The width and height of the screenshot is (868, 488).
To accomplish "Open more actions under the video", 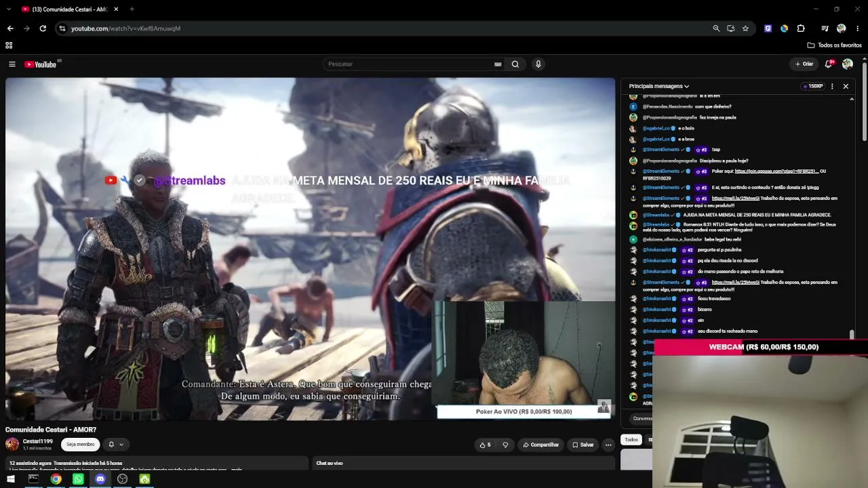I will 608,445.
